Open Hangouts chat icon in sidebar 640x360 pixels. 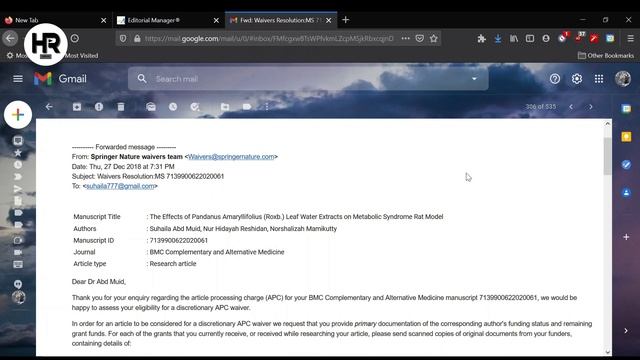pos(18,284)
